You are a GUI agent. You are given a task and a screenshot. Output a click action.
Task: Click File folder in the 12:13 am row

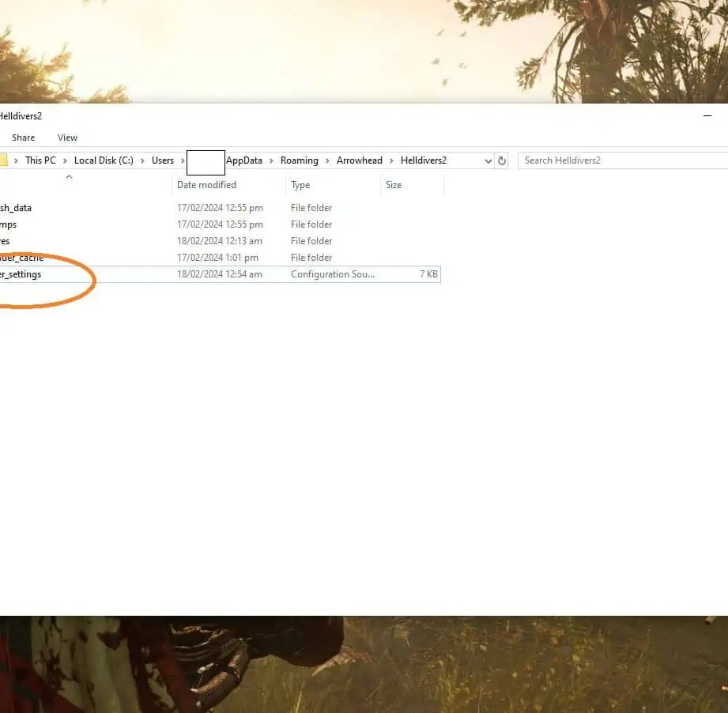pos(311,241)
